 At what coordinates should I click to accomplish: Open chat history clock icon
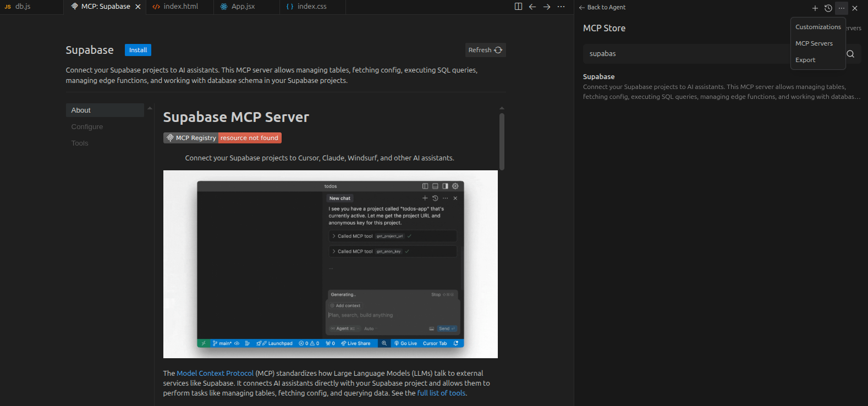[828, 8]
